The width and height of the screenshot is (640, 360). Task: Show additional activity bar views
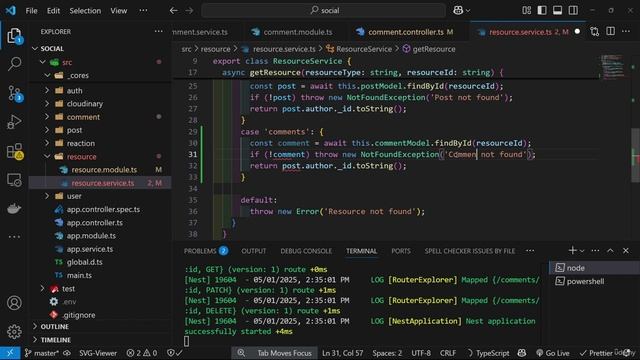(x=14, y=237)
